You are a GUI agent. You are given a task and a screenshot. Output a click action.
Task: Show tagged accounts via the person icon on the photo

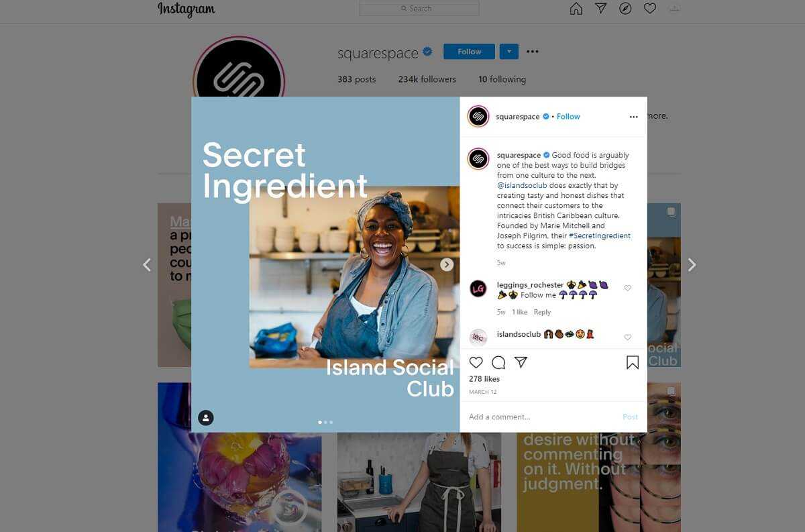[x=206, y=418]
